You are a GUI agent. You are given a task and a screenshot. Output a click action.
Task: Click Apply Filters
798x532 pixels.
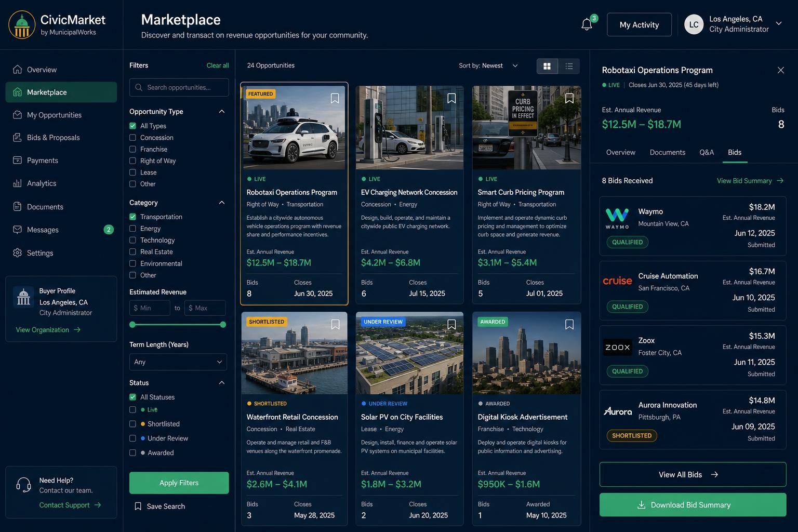pyautogui.click(x=179, y=483)
